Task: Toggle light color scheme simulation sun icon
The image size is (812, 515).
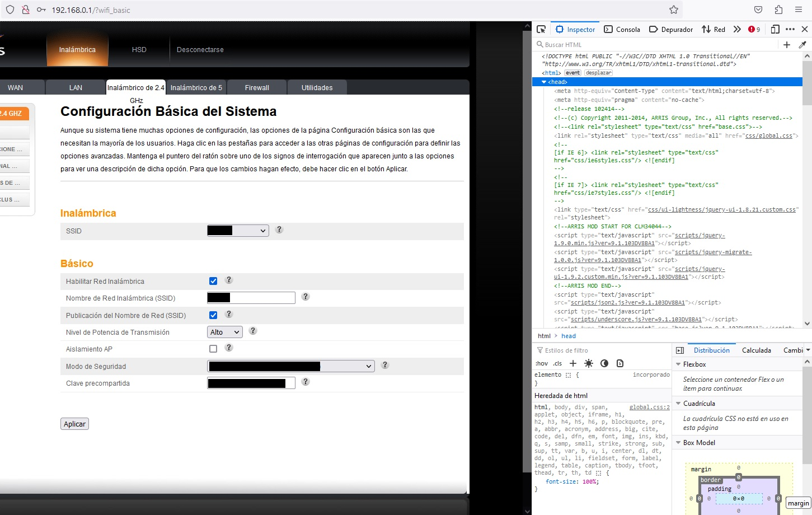Action: [588, 363]
